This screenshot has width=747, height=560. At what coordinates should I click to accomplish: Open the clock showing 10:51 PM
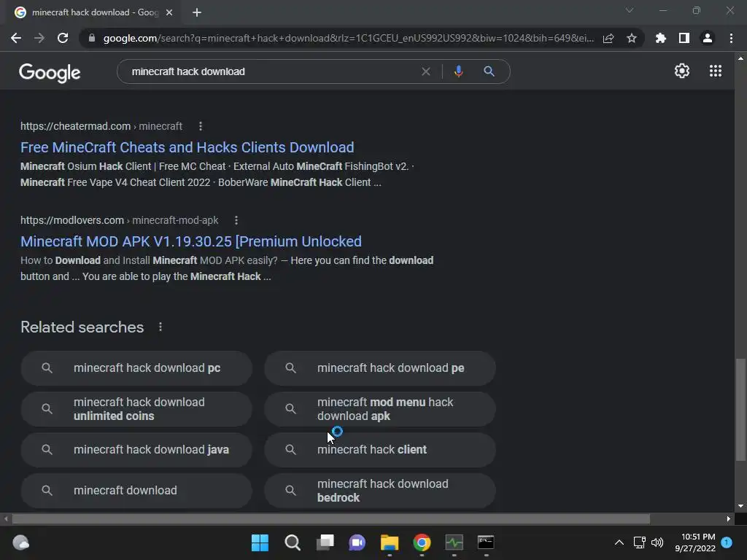click(x=695, y=542)
